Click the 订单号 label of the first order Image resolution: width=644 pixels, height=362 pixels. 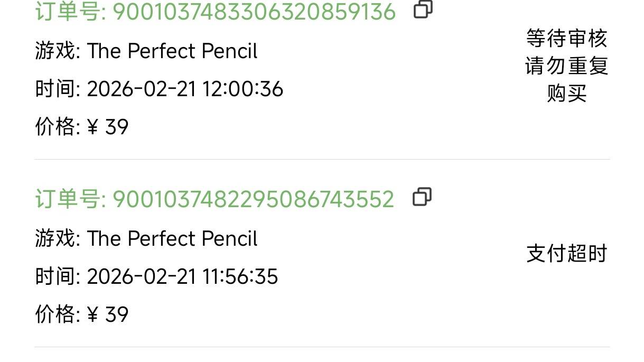[70, 11]
